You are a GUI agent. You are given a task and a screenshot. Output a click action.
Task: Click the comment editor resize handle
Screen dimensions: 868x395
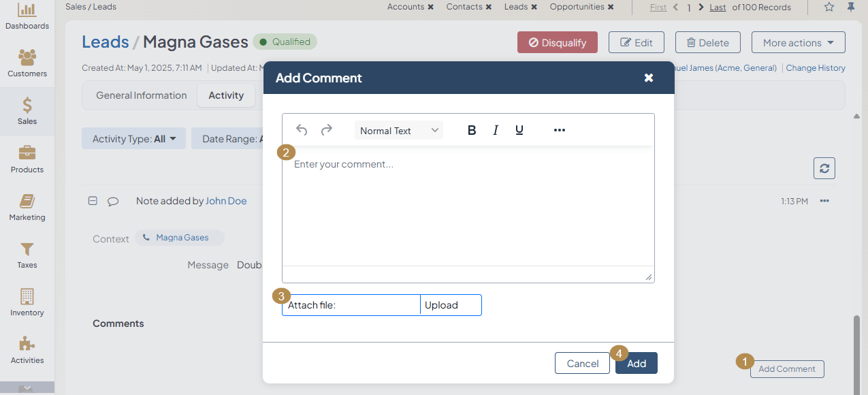(648, 276)
